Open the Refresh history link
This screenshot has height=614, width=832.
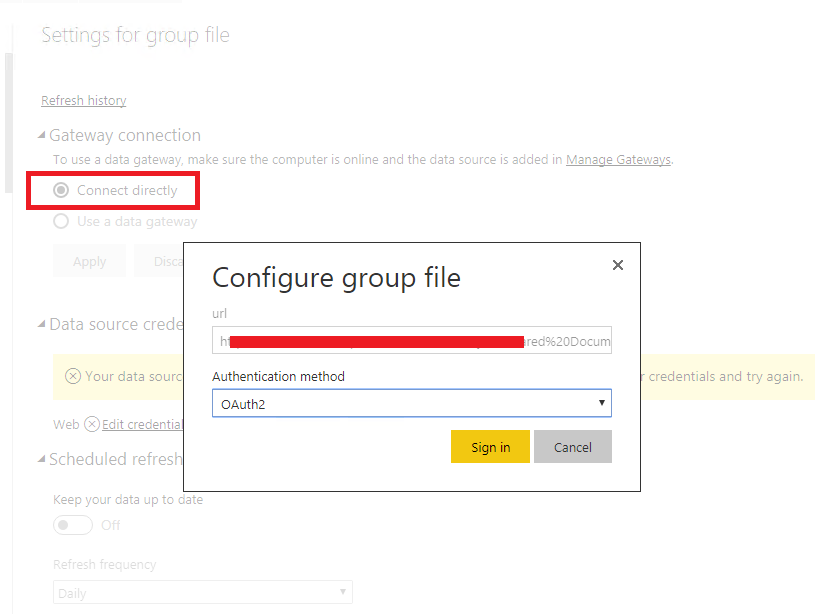[84, 100]
